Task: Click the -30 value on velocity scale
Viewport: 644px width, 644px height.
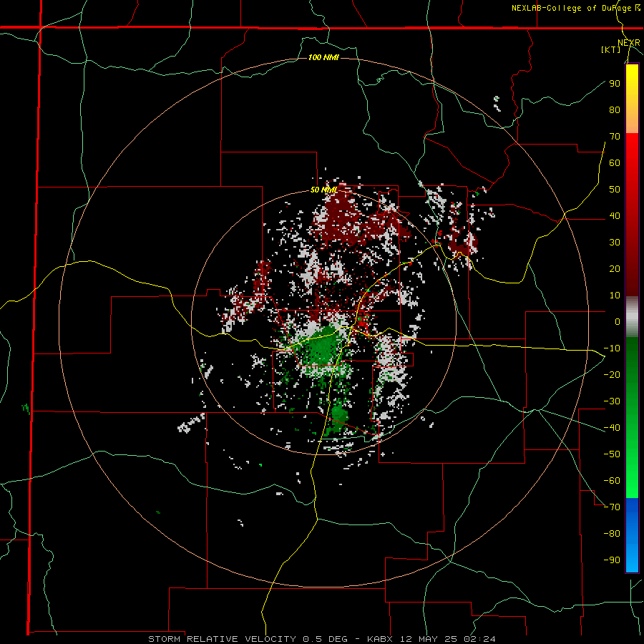Action: (x=612, y=401)
